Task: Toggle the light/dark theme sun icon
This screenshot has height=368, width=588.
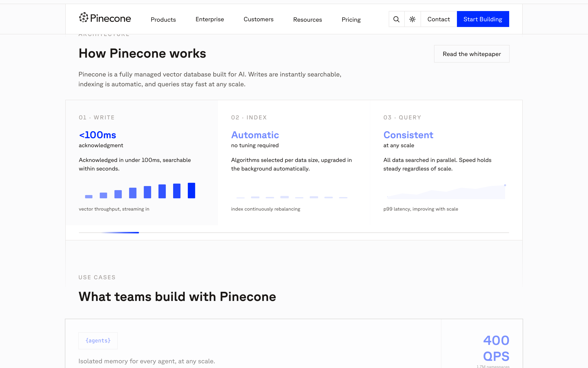Action: pyautogui.click(x=412, y=19)
